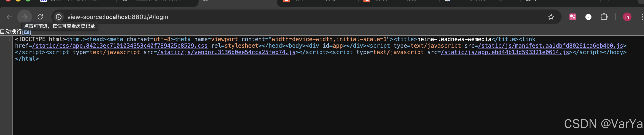Click the rel=stylesheet attribute text

point(235,46)
